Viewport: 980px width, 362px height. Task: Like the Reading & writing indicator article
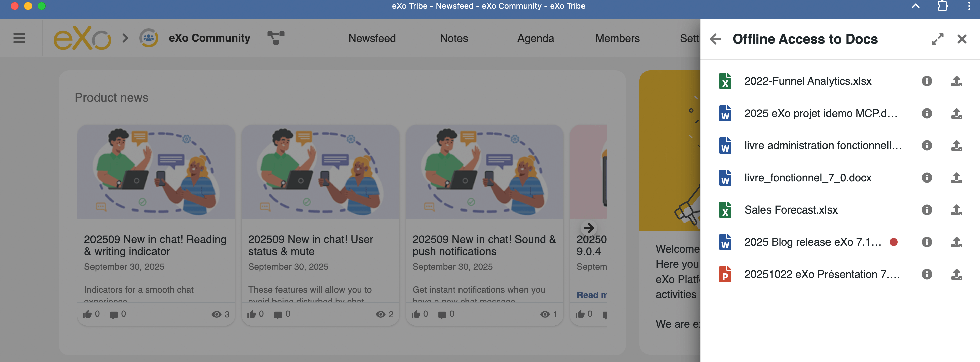(x=87, y=314)
